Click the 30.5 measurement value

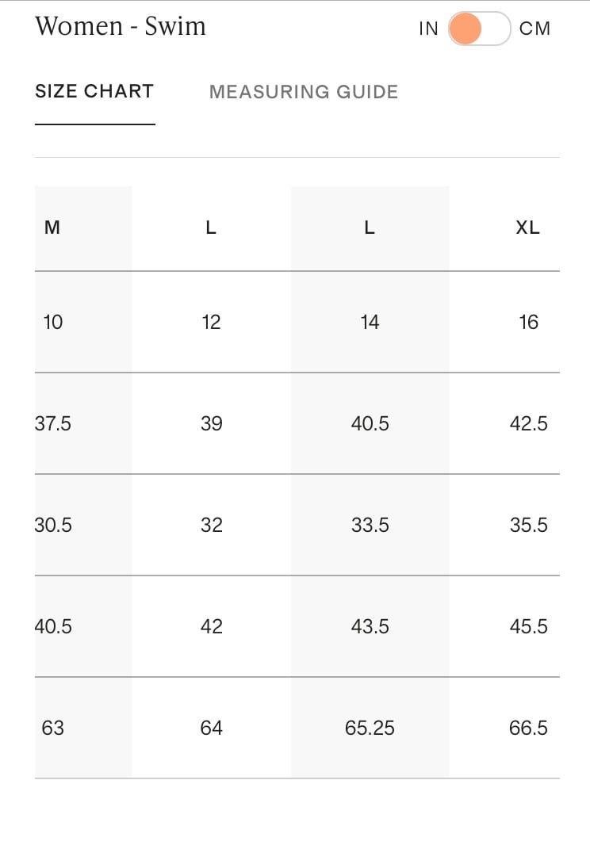(53, 525)
